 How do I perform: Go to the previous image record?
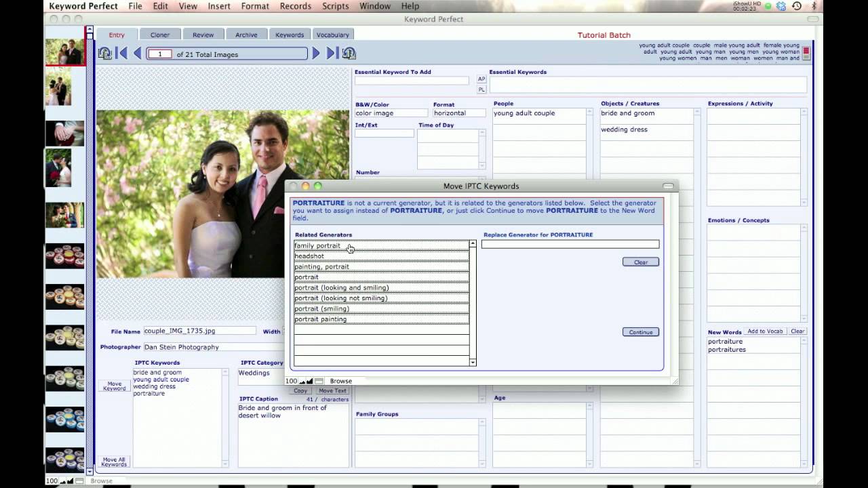pos(138,54)
